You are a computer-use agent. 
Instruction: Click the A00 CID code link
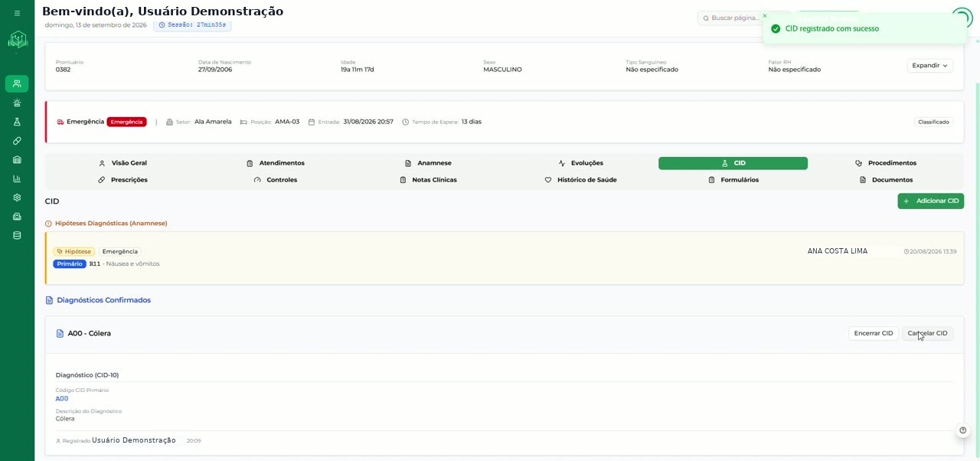coord(62,398)
